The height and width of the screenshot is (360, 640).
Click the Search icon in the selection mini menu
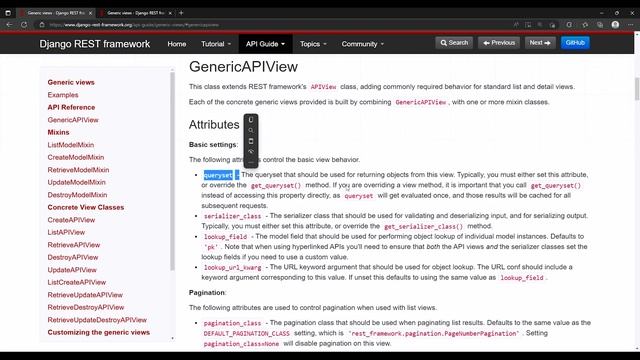pyautogui.click(x=251, y=131)
